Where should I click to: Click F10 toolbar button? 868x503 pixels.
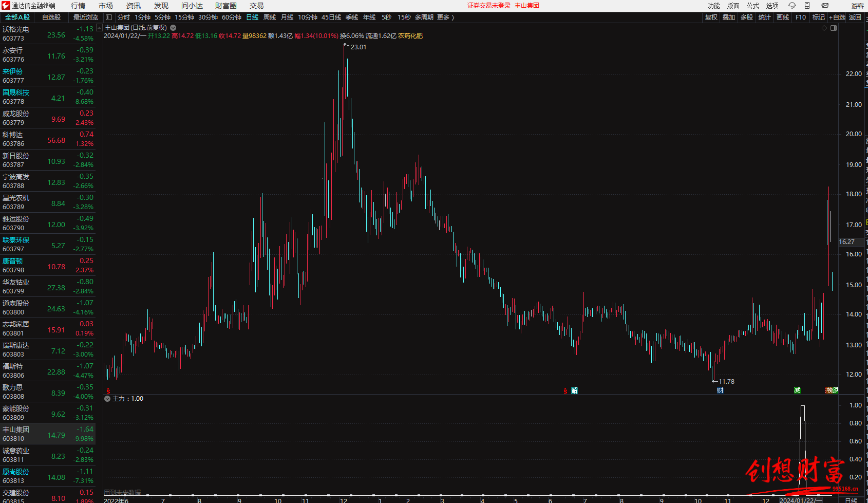tap(801, 17)
